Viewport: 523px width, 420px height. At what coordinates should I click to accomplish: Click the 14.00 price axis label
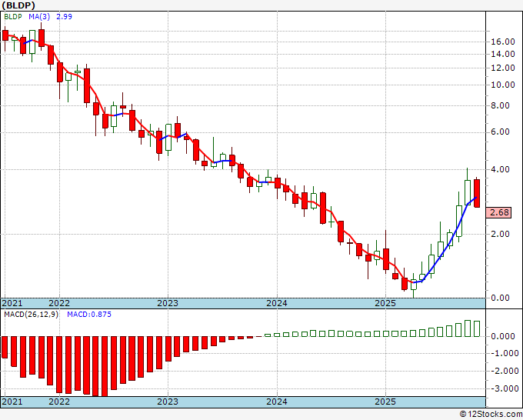point(503,54)
